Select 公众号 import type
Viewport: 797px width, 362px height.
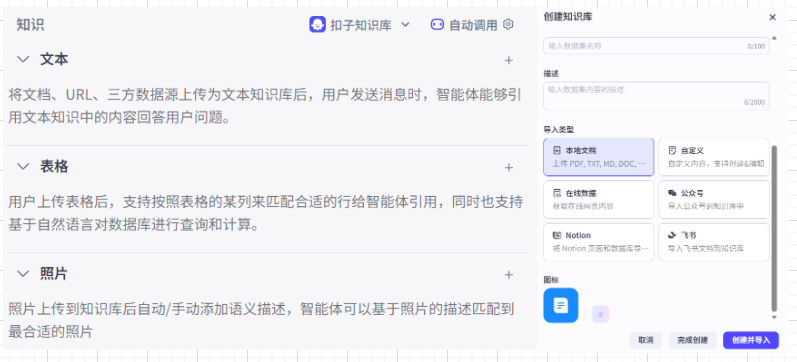[x=714, y=200]
